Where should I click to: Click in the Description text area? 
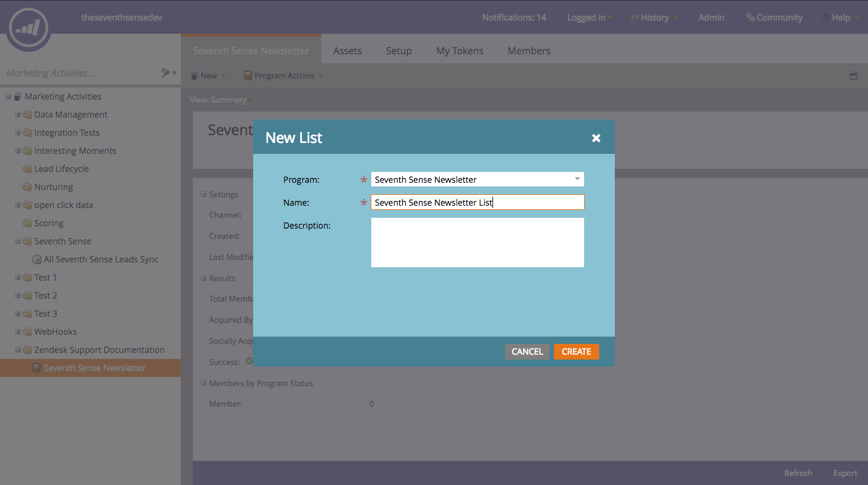(x=477, y=242)
